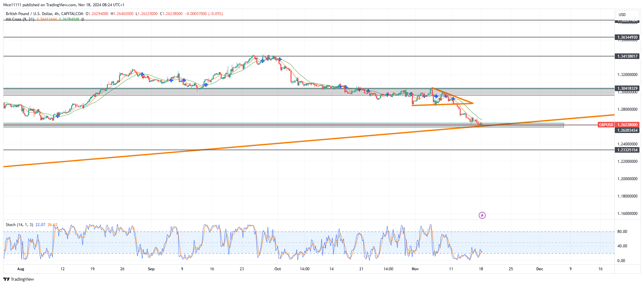Click the MA value 1.26784048
Viewport: 644px width, 285px height.
(69, 19)
